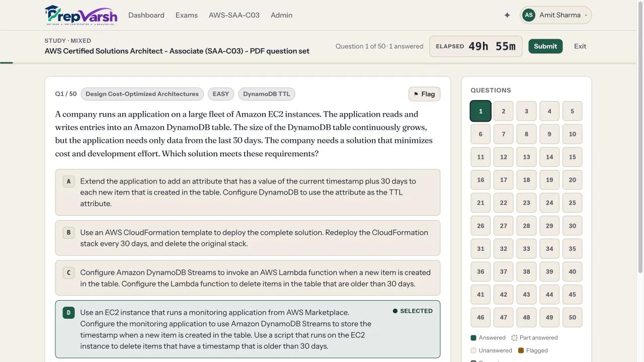The image size is (644, 362).
Task: Navigate to question 39
Action: 549,271
